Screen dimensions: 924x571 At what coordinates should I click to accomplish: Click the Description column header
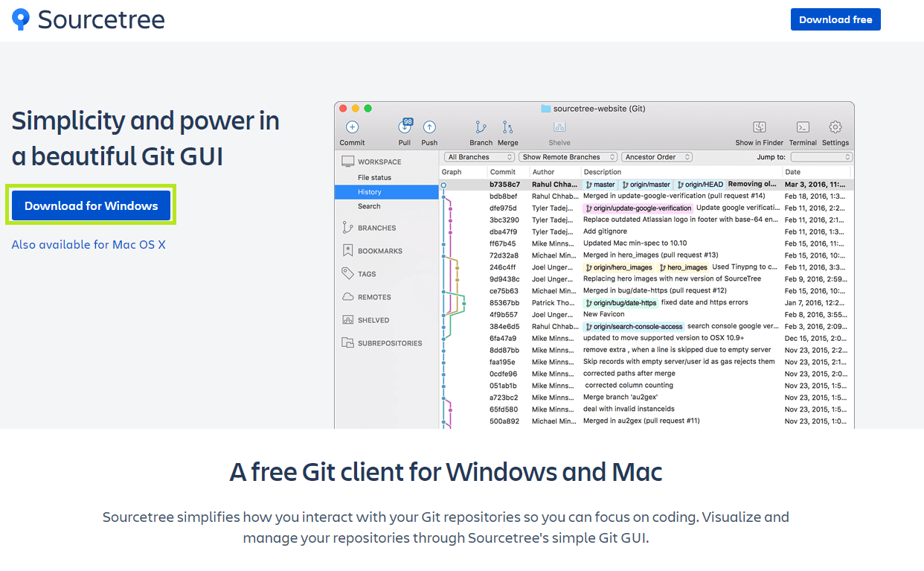(x=603, y=172)
